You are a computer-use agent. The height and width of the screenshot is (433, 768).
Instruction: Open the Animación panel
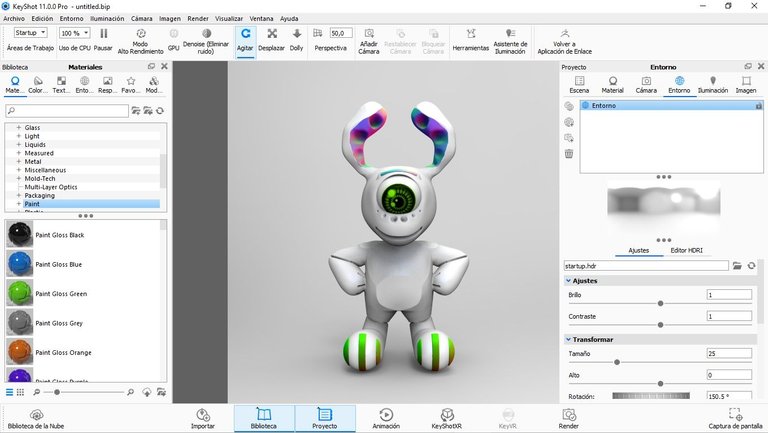(386, 419)
